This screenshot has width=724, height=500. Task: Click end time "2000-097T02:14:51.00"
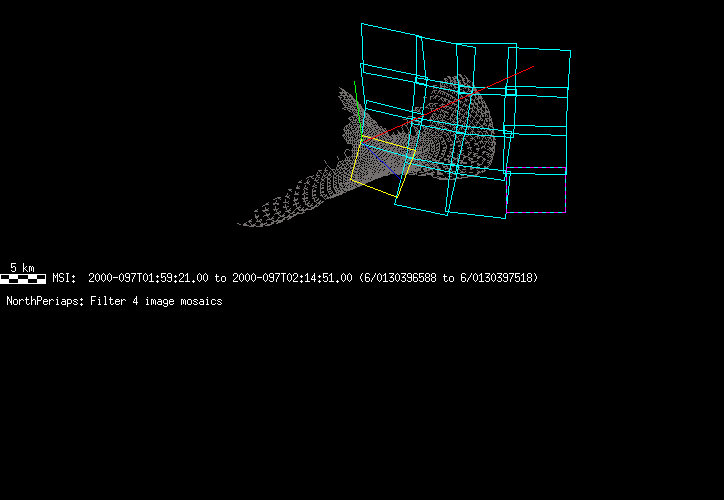(x=292, y=278)
